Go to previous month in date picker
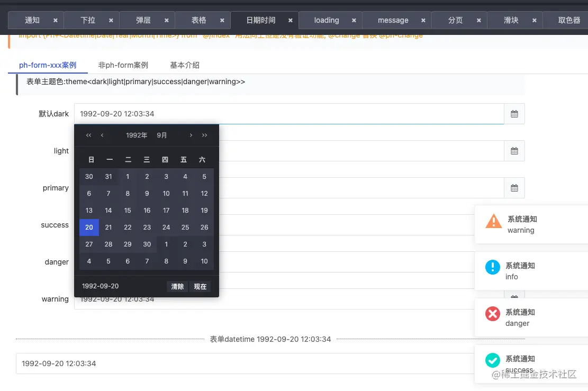This screenshot has width=588, height=391. point(102,135)
